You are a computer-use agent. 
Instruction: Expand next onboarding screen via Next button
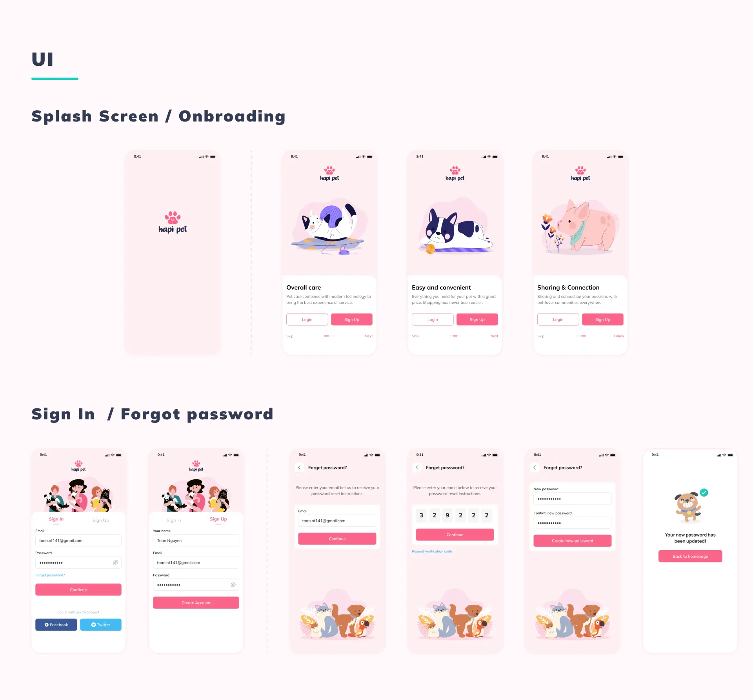click(369, 335)
